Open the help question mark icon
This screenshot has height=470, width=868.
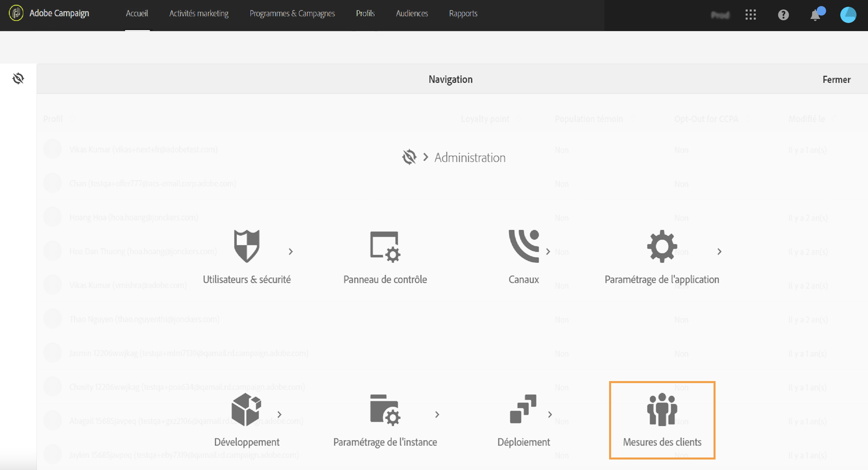tap(783, 15)
